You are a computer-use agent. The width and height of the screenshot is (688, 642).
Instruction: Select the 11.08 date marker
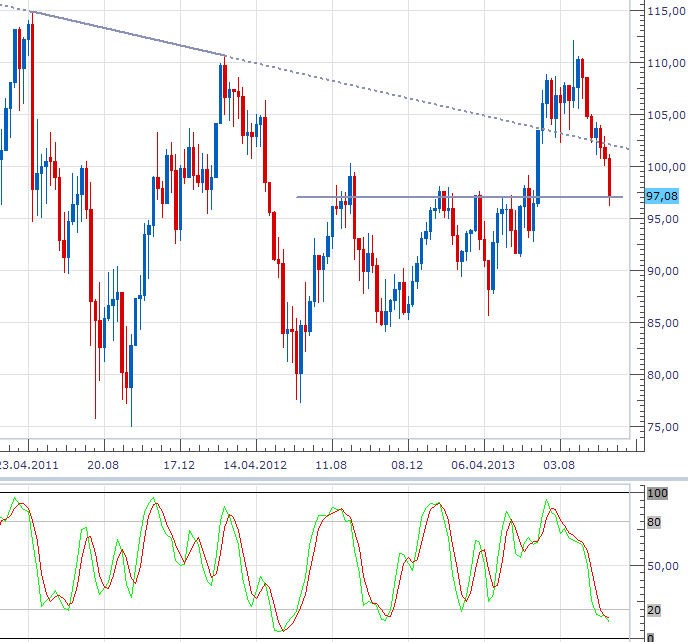click(x=331, y=465)
